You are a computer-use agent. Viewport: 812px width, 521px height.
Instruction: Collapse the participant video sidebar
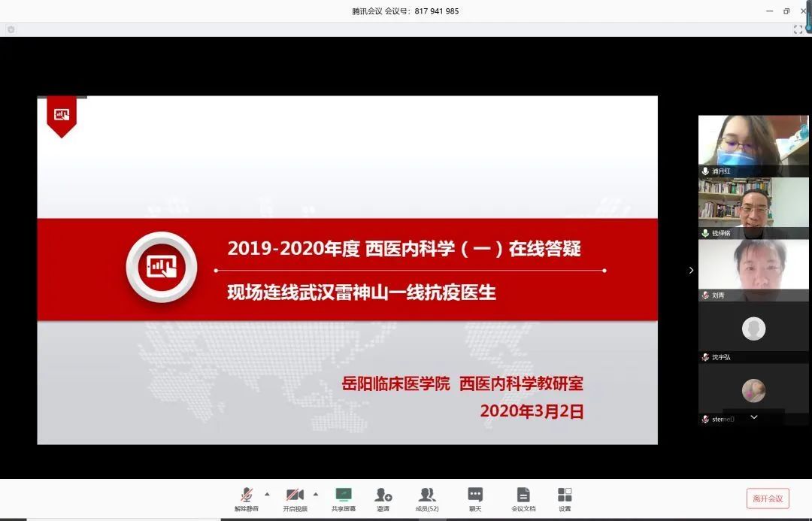[x=691, y=270]
